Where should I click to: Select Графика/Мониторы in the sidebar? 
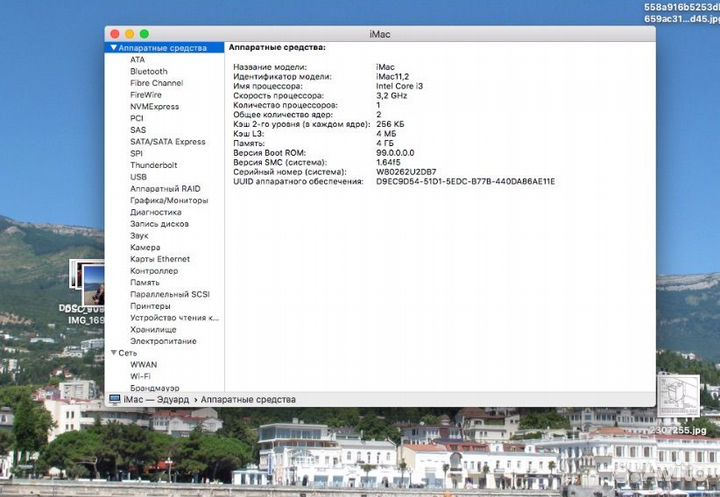coord(169,200)
